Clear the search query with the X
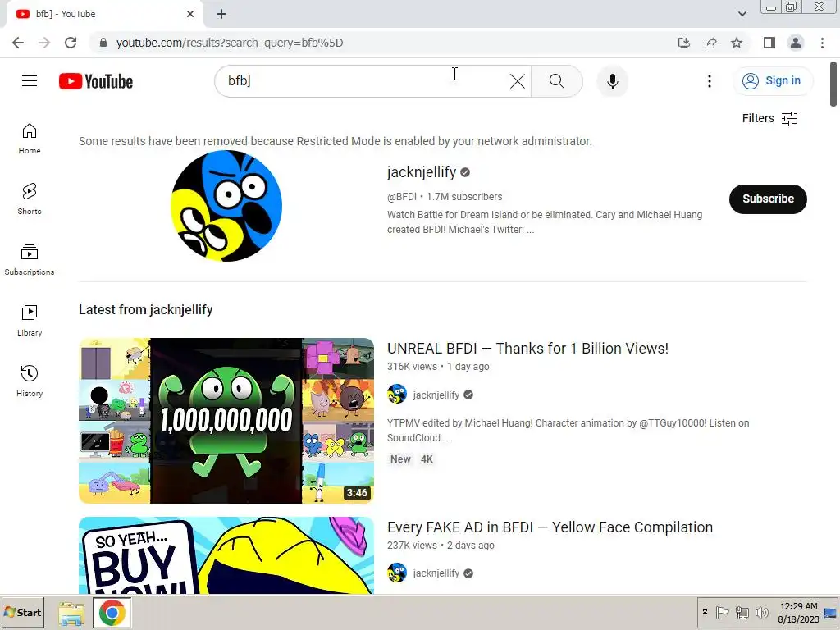The image size is (840, 630). [517, 81]
